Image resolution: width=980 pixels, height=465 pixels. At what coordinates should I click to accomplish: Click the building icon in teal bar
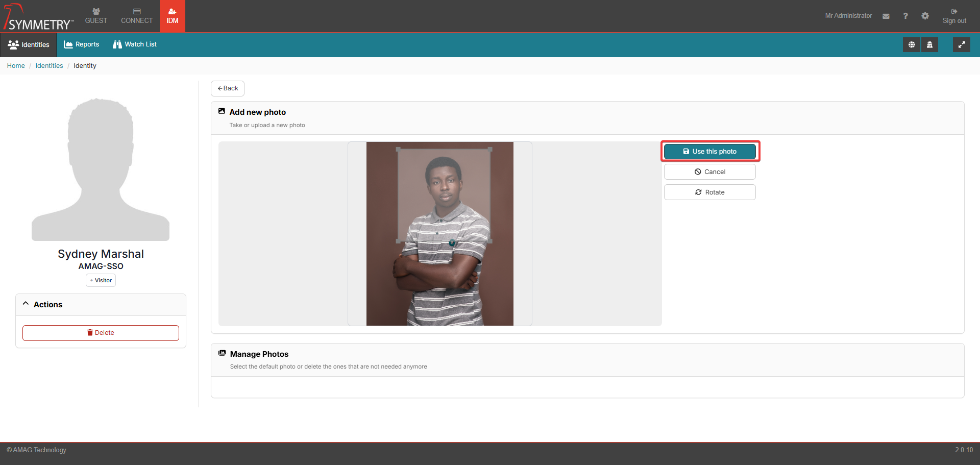(929, 45)
